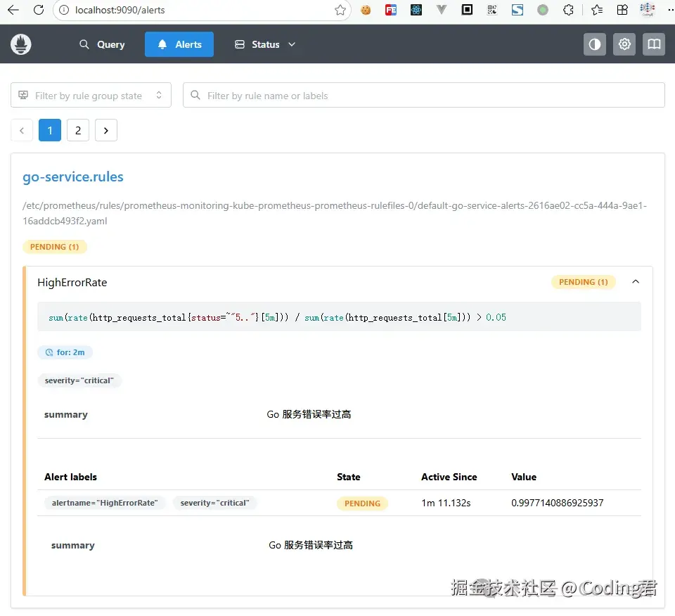Click the black square extension icon
675x616 pixels.
pos(467,9)
